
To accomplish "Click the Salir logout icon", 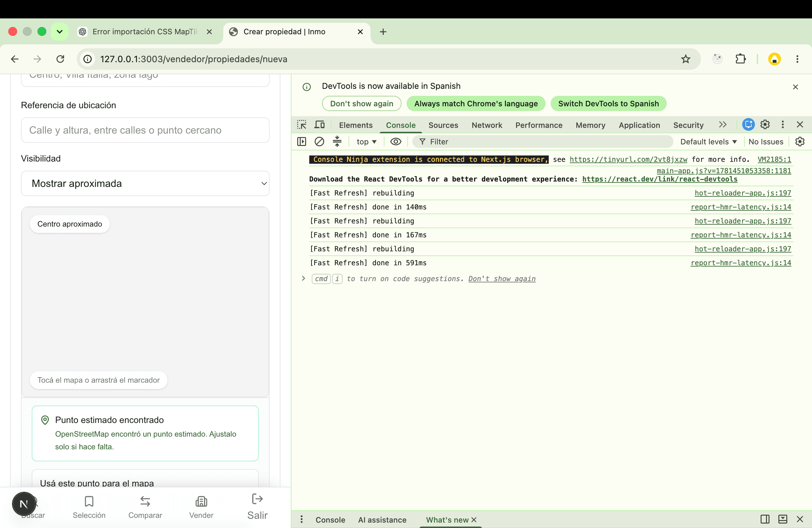I will [x=257, y=499].
